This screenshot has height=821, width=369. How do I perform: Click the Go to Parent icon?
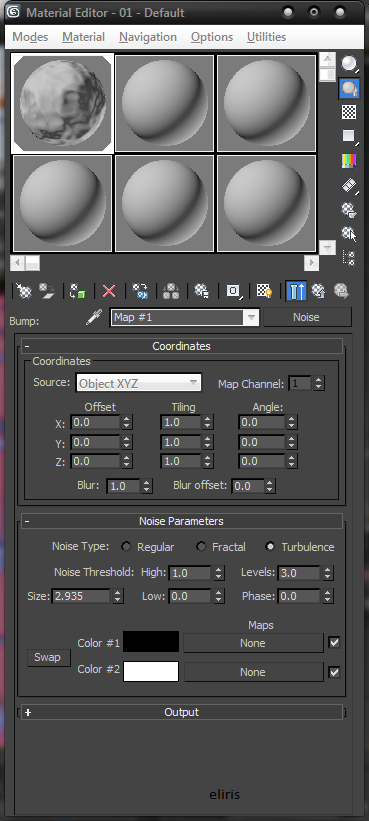click(319, 291)
